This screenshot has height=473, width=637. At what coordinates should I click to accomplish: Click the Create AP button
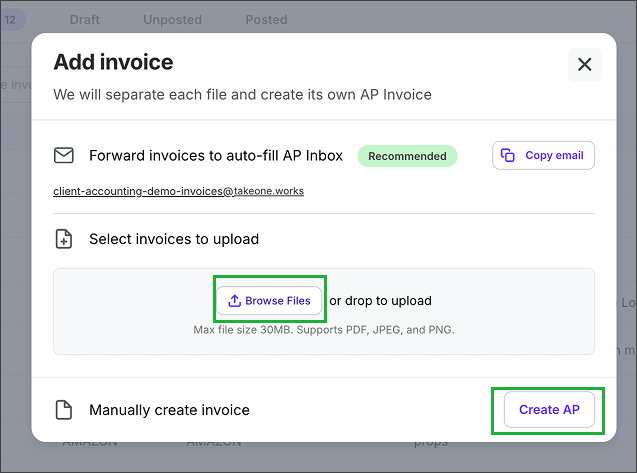click(x=549, y=410)
